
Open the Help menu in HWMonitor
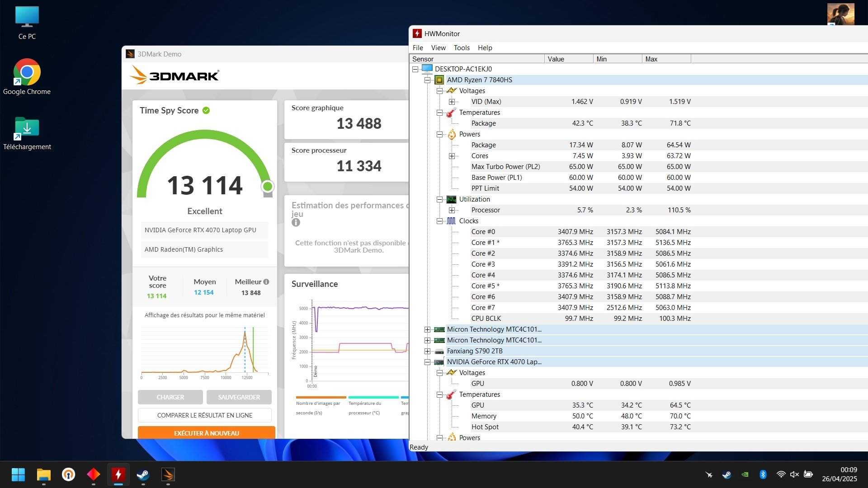(x=485, y=47)
